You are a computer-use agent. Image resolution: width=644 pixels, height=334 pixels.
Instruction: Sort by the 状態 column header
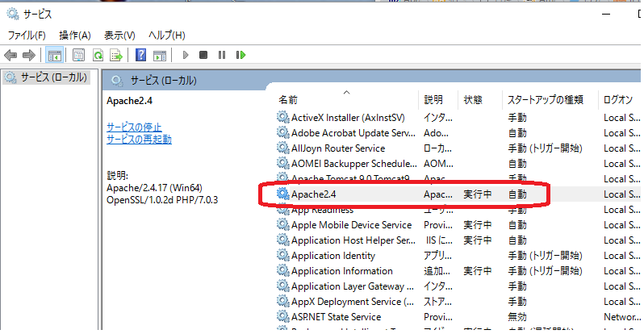[473, 100]
